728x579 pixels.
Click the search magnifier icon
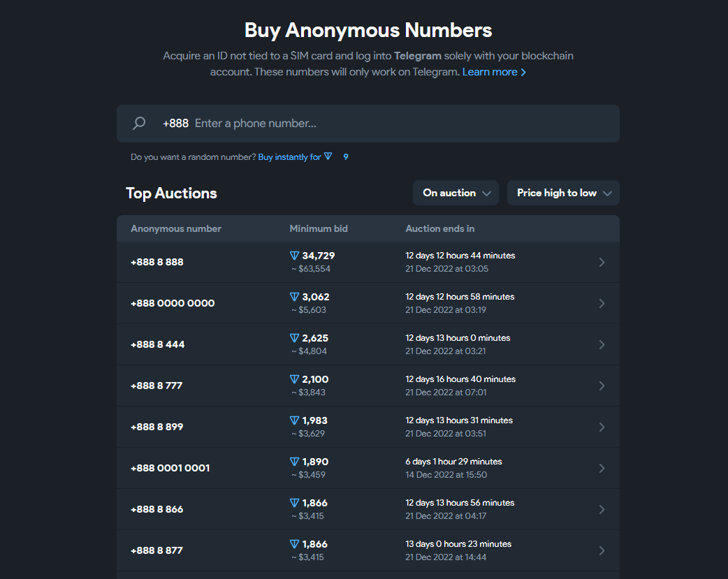click(139, 124)
